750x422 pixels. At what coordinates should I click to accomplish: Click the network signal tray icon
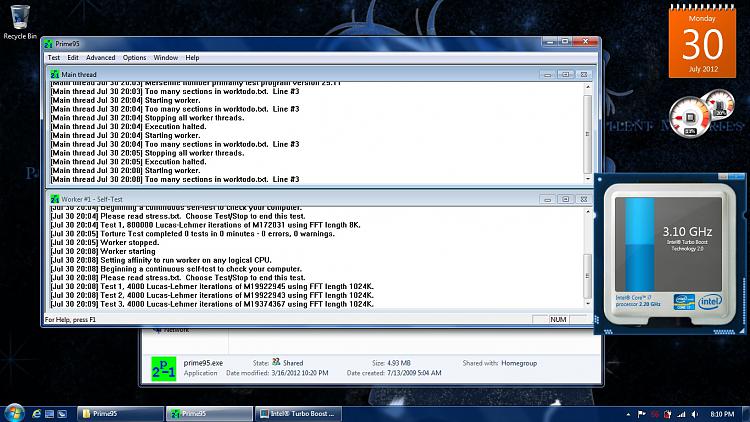[x=681, y=414]
